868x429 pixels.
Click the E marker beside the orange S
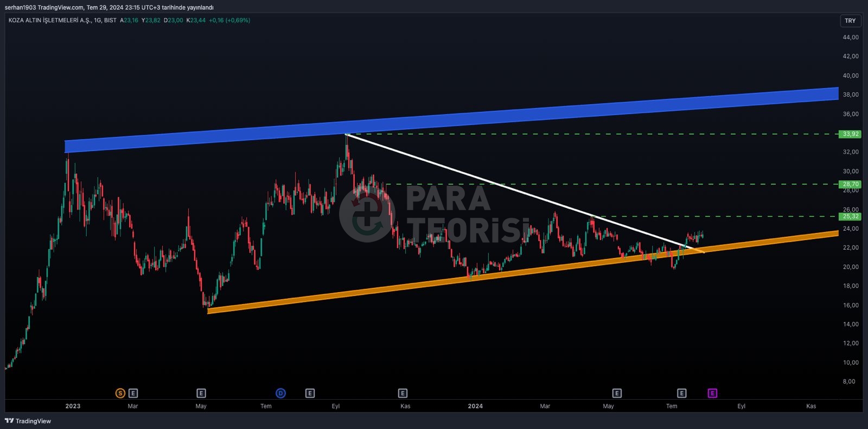(x=133, y=393)
